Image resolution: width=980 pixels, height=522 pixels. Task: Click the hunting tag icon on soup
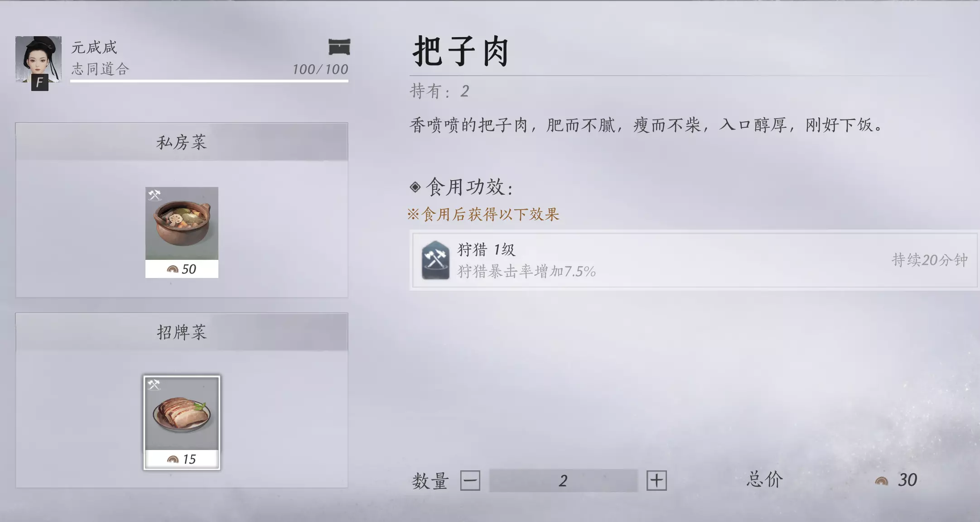[154, 195]
